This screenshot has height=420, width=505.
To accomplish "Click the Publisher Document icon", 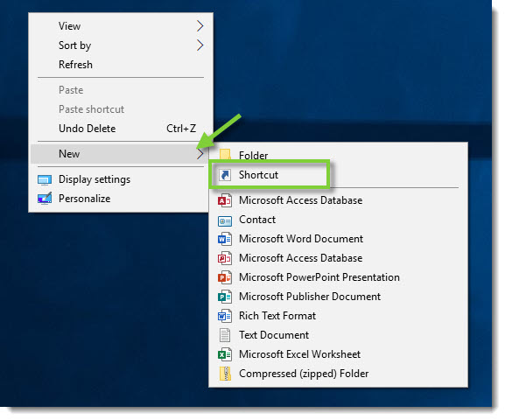I will pos(225,297).
